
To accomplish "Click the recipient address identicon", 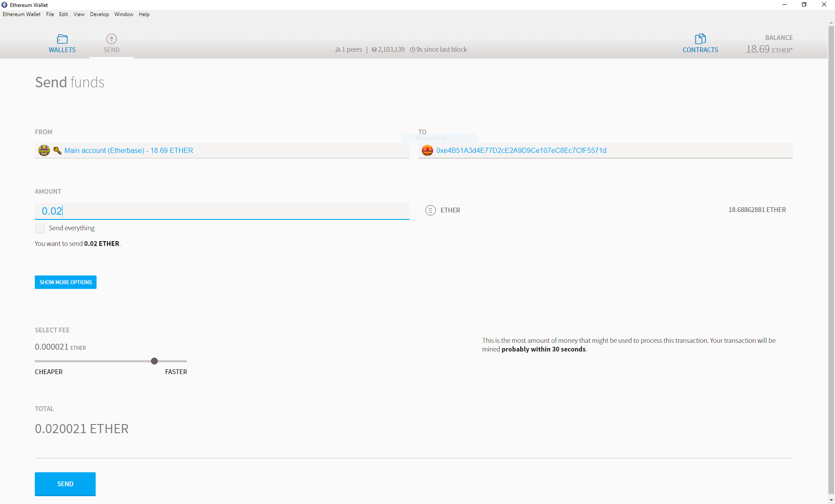I will (428, 150).
